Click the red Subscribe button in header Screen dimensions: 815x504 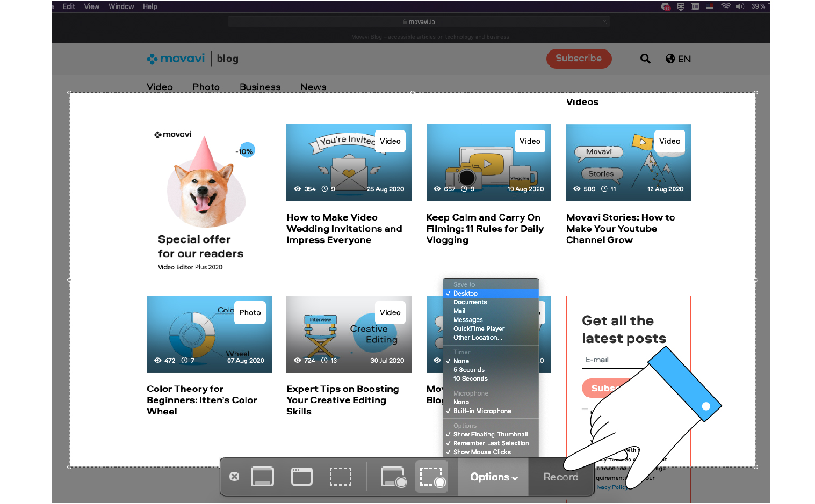coord(579,59)
